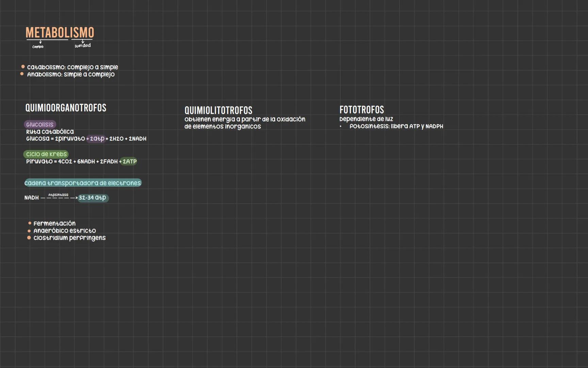The image size is (588, 368).
Task: Click the bullet next to Fermentación
Action: (30, 223)
